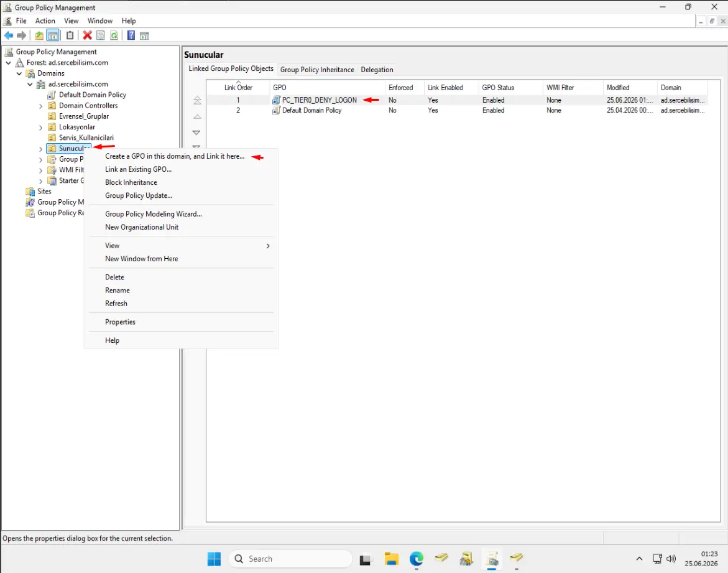Open the File menu
728x573 pixels.
[x=21, y=21]
